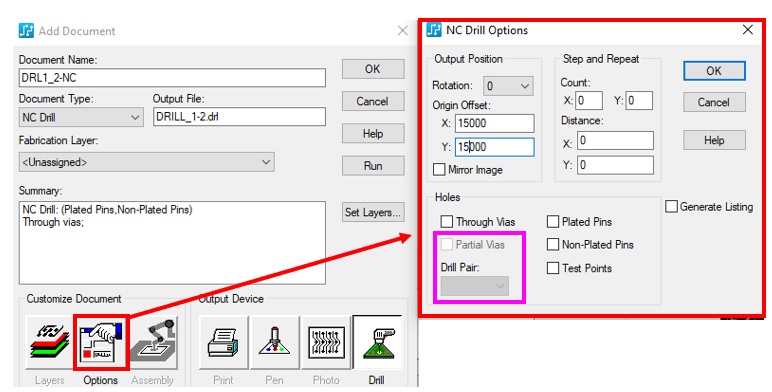Open the Layers customize icon
The image size is (772, 392).
[50, 342]
